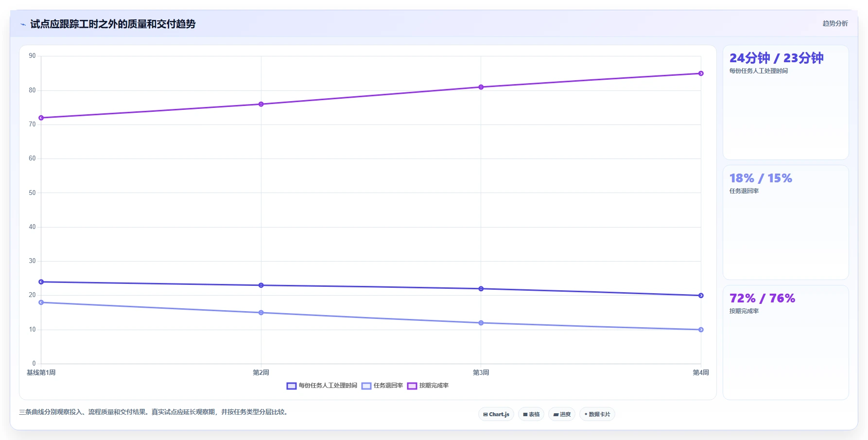Screen dimensions: 868x440
Task: Click the 第2周 x-axis label
Action: tap(261, 373)
